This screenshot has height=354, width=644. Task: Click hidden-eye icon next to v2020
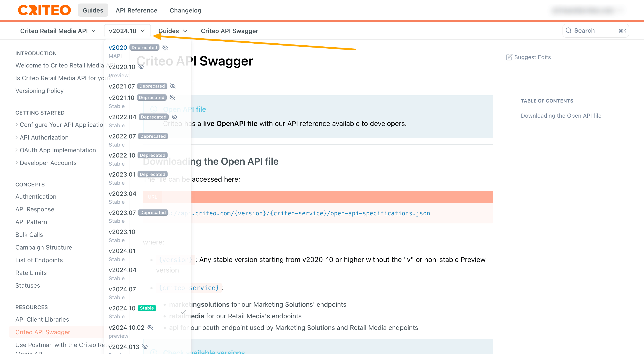[x=165, y=48]
